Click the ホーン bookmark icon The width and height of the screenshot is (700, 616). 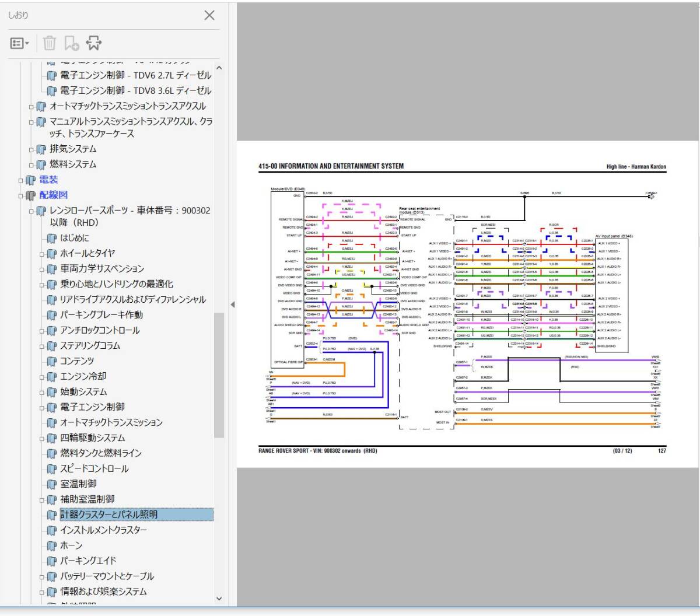pyautogui.click(x=51, y=546)
